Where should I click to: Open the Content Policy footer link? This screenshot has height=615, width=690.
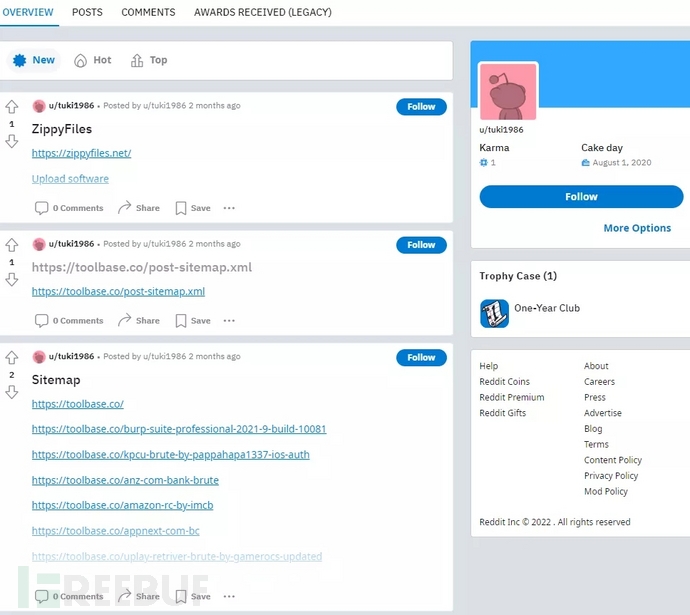tap(613, 460)
